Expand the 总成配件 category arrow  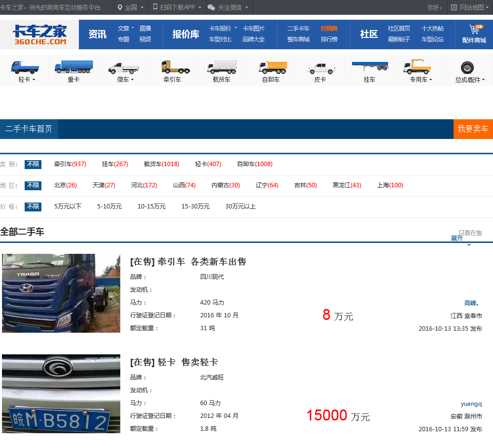click(x=483, y=80)
